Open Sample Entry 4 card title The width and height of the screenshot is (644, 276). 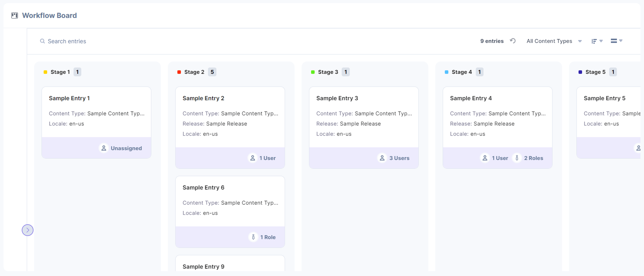471,98
